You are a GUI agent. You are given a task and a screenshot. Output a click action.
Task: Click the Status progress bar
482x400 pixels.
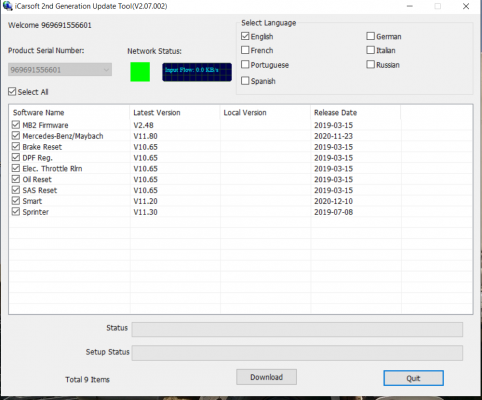297,329
